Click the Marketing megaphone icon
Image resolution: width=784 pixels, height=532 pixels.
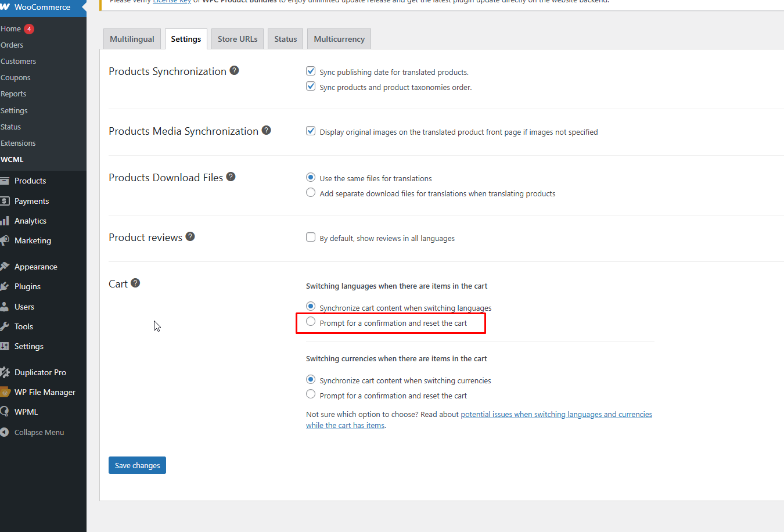[x=5, y=240]
